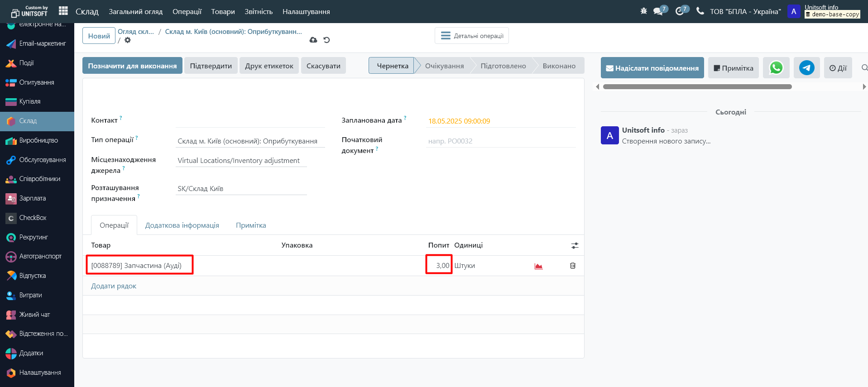Click the Початковий документ input field
868x387 pixels.
click(500, 141)
